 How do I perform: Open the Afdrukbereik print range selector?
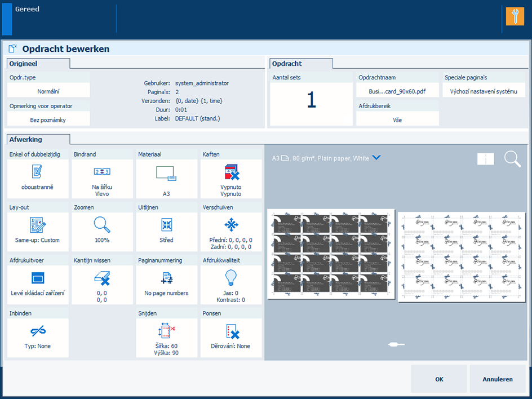(x=397, y=119)
